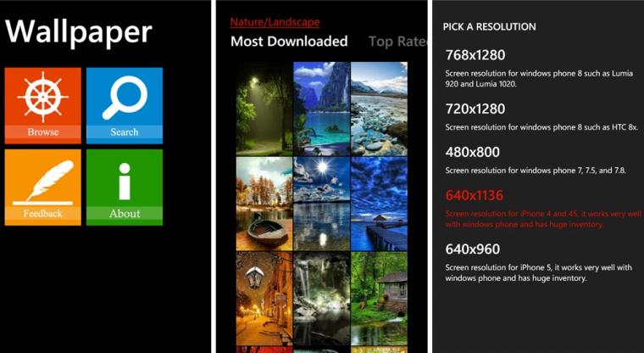Switch to the Top Rated tab
644x353 pixels.
(398, 41)
